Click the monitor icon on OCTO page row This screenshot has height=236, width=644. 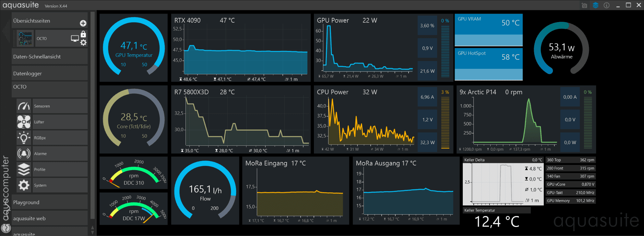pyautogui.click(x=75, y=38)
